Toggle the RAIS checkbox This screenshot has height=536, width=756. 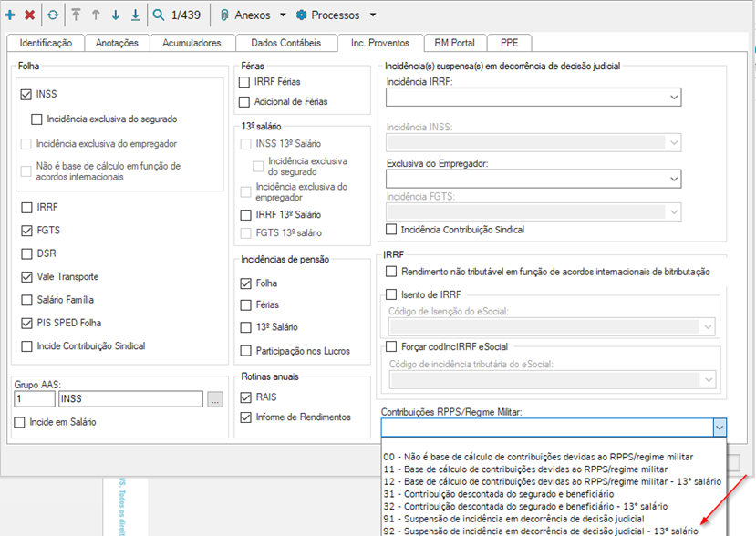(x=245, y=397)
